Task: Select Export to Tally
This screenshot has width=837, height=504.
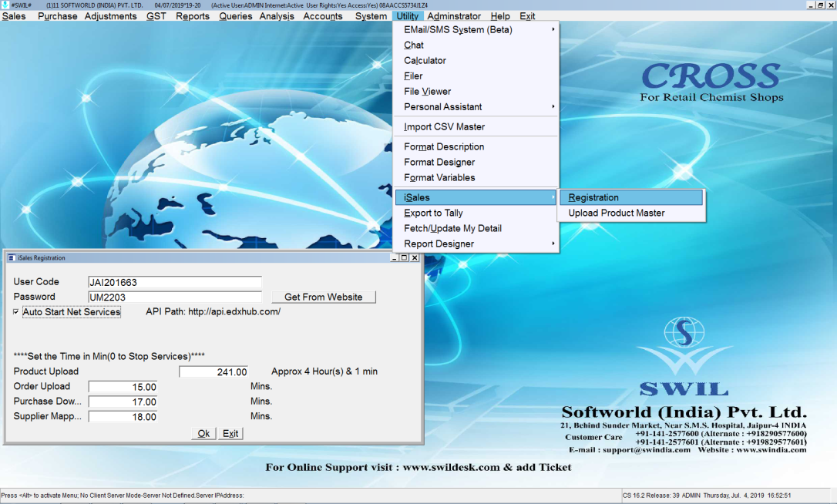Action: [x=476, y=213]
